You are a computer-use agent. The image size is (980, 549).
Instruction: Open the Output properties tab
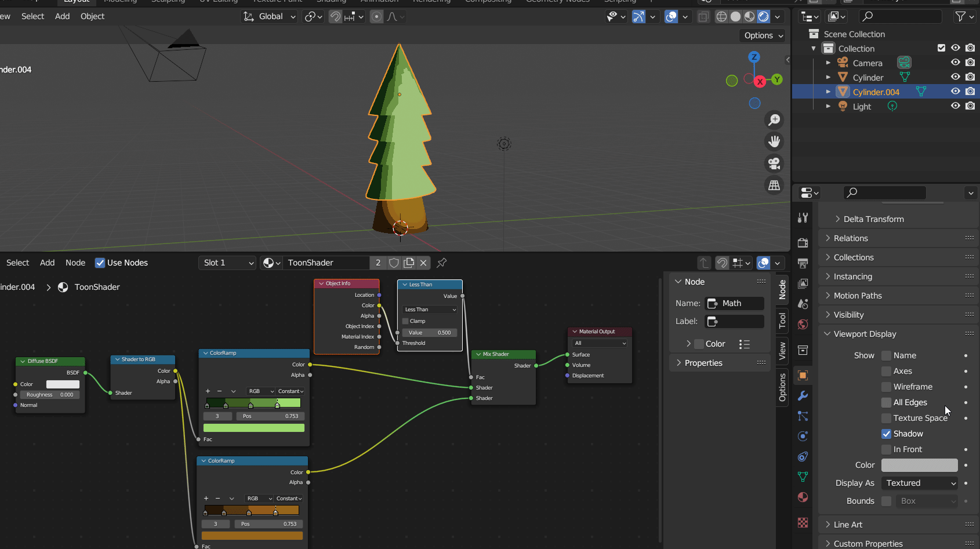pos(803,263)
